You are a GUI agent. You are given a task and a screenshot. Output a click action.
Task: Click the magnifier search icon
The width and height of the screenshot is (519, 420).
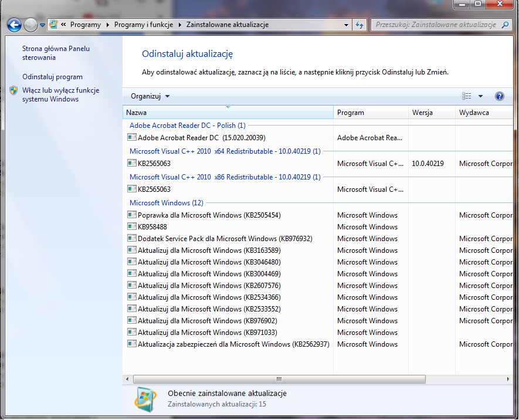coord(505,25)
